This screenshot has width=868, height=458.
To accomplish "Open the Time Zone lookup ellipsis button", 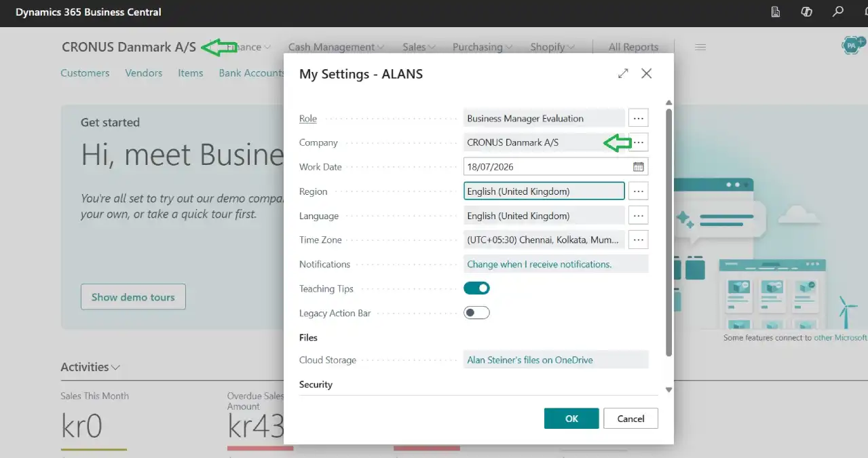I will pyautogui.click(x=638, y=240).
